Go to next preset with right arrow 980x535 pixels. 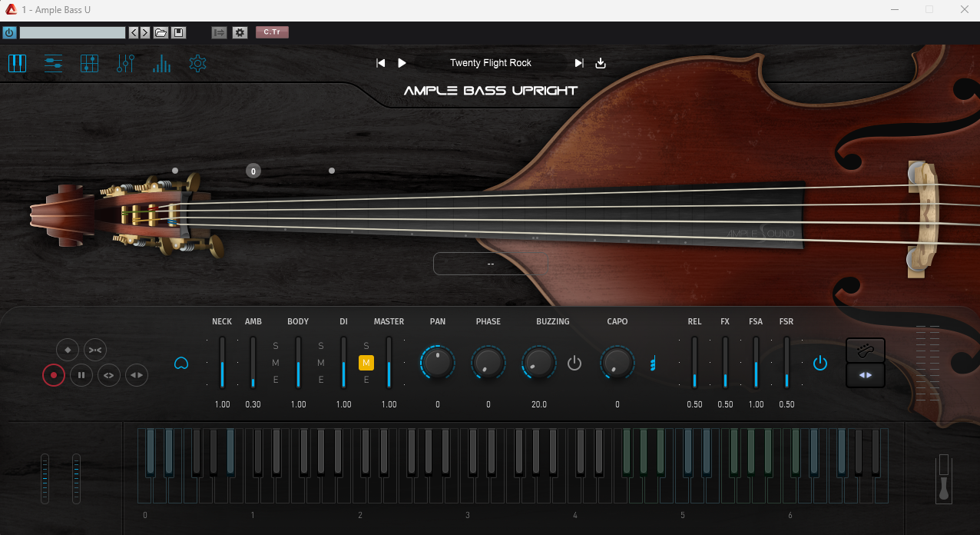145,32
